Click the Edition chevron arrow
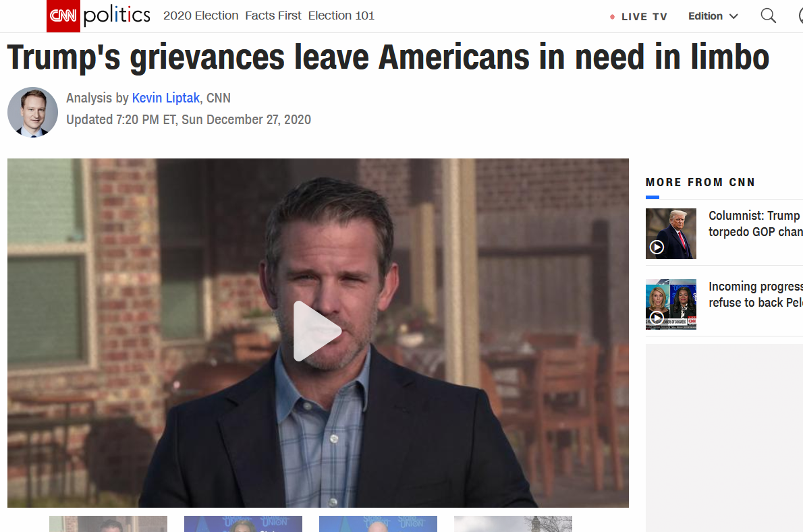The image size is (803, 532). click(733, 16)
